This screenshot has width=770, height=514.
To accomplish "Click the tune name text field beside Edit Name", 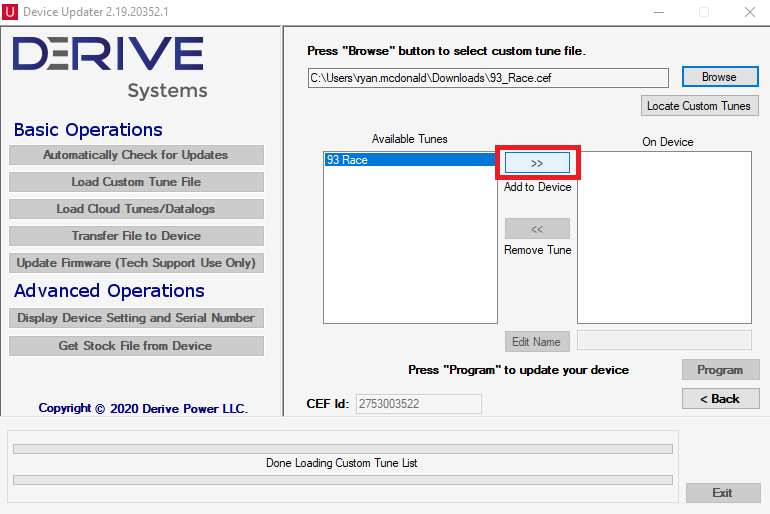I will pyautogui.click(x=664, y=340).
